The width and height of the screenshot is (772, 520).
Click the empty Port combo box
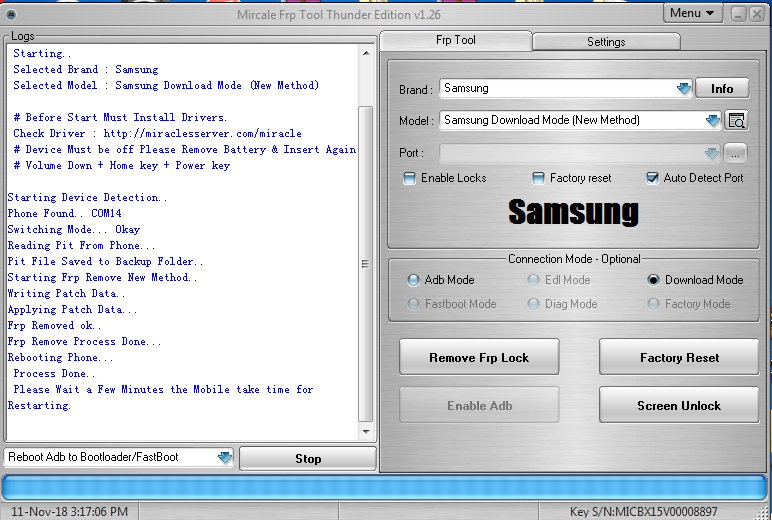[580, 153]
